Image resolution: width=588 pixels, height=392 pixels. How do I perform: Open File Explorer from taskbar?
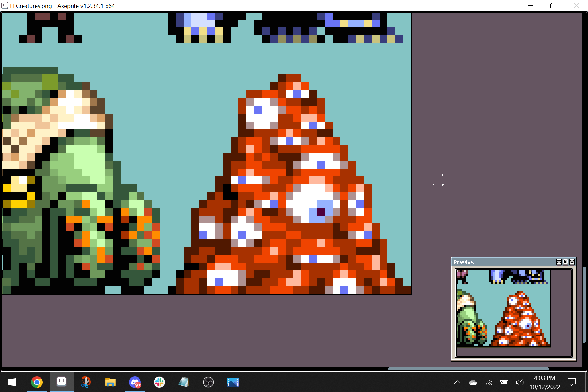pos(110,382)
